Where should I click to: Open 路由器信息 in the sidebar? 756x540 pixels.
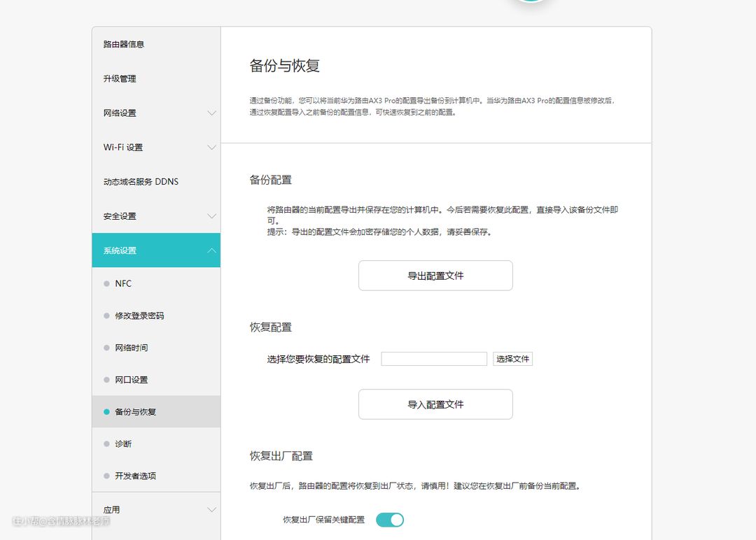[x=124, y=45]
